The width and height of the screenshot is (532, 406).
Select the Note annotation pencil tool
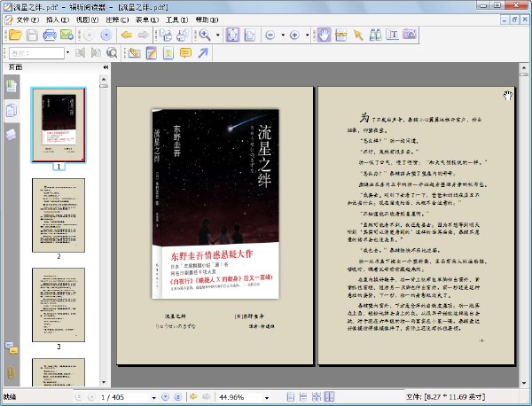click(x=152, y=53)
